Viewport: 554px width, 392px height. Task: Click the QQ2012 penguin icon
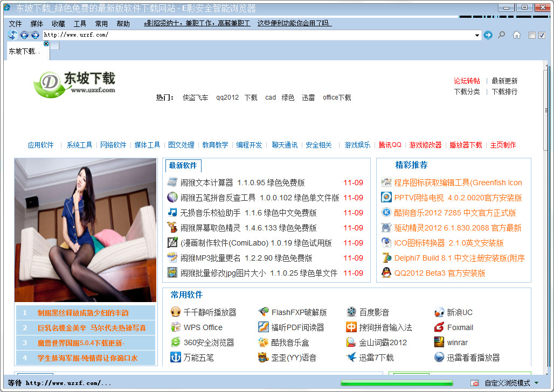(386, 272)
